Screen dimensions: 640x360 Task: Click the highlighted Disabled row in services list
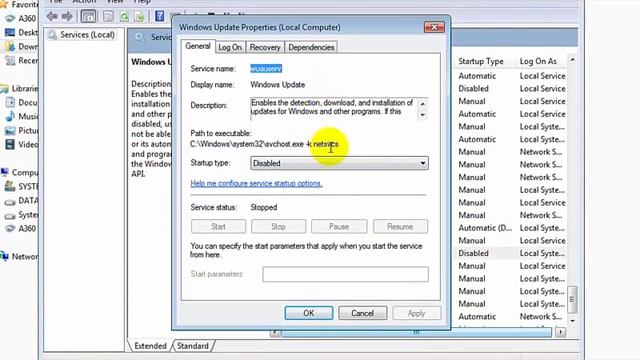[x=510, y=253]
